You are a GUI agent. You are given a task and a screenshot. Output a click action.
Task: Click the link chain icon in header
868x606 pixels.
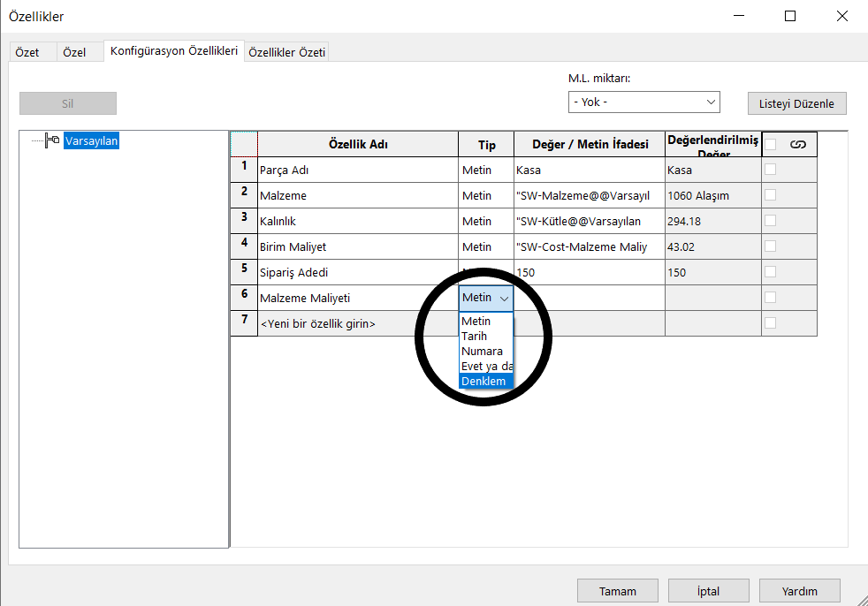(797, 145)
